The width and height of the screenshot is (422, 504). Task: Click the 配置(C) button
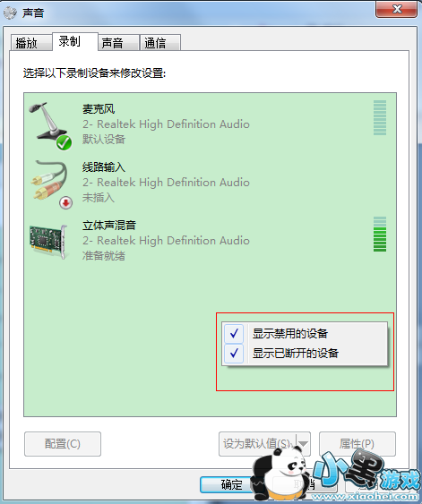click(x=63, y=444)
